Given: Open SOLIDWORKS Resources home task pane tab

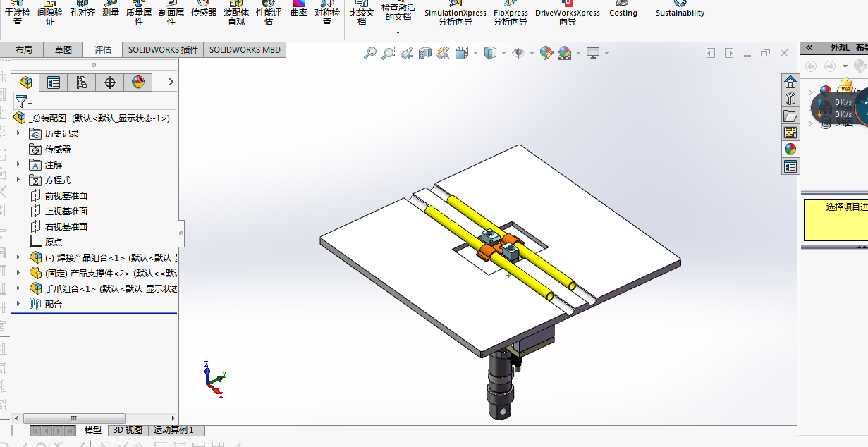Looking at the screenshot, I should 790,82.
